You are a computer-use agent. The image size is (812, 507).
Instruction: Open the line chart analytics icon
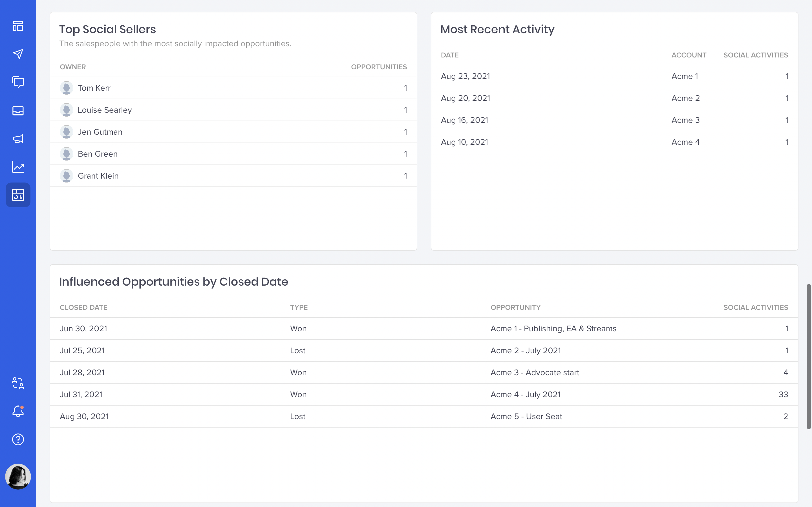click(x=18, y=167)
